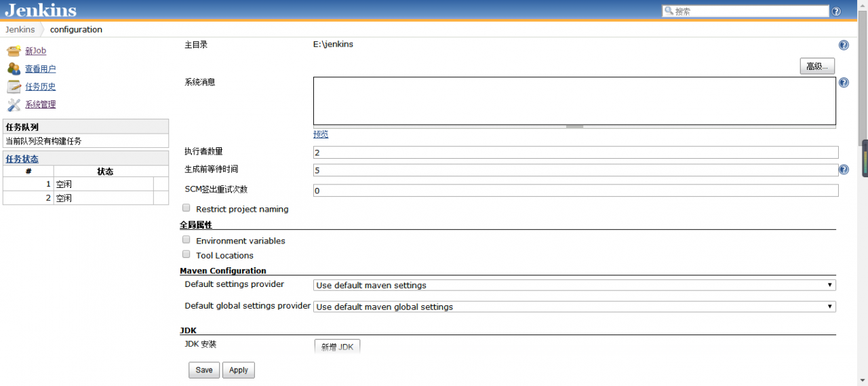868x386 pixels.
Task: Focus the 搜索 search field
Action: (x=745, y=11)
